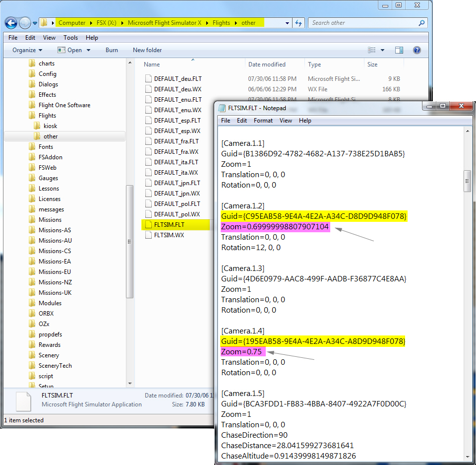Viewport: 476px width, 465px height.
Task: Open the Help question mark icon
Action: click(416, 50)
